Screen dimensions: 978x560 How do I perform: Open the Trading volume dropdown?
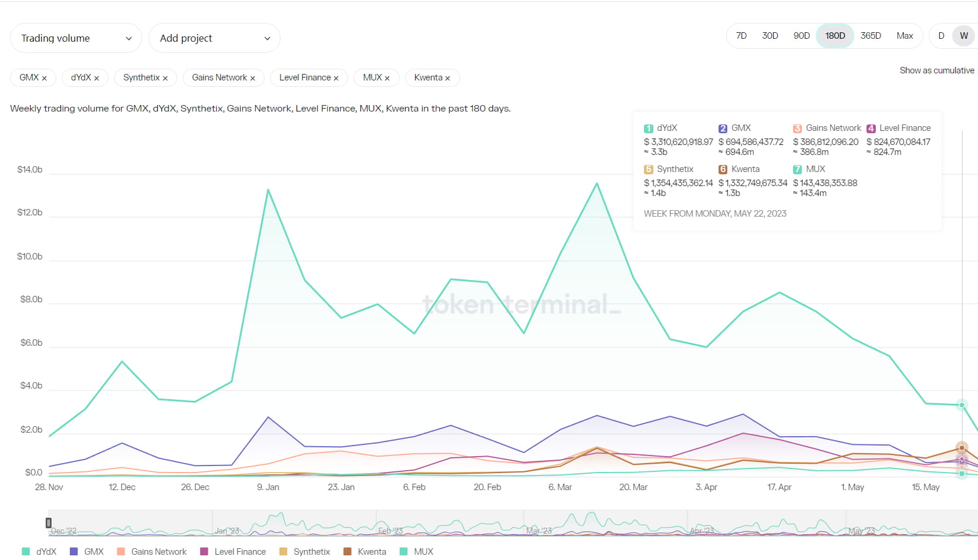[x=76, y=38]
